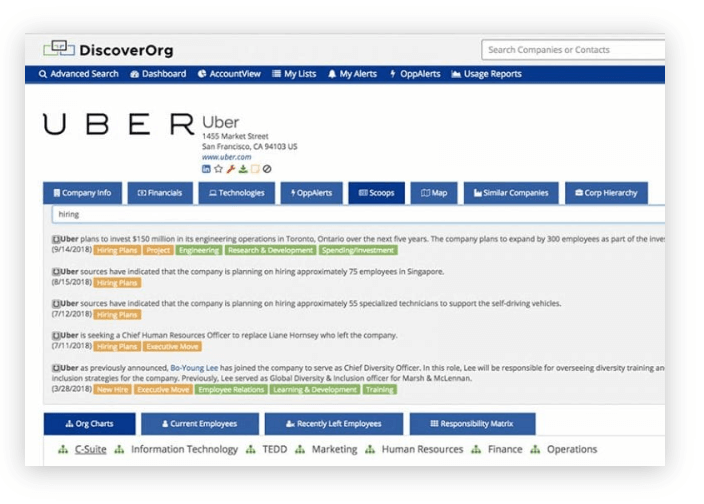Open the Recently Left Employees tab
Viewport: 704px width, 504px height.
pyautogui.click(x=334, y=424)
